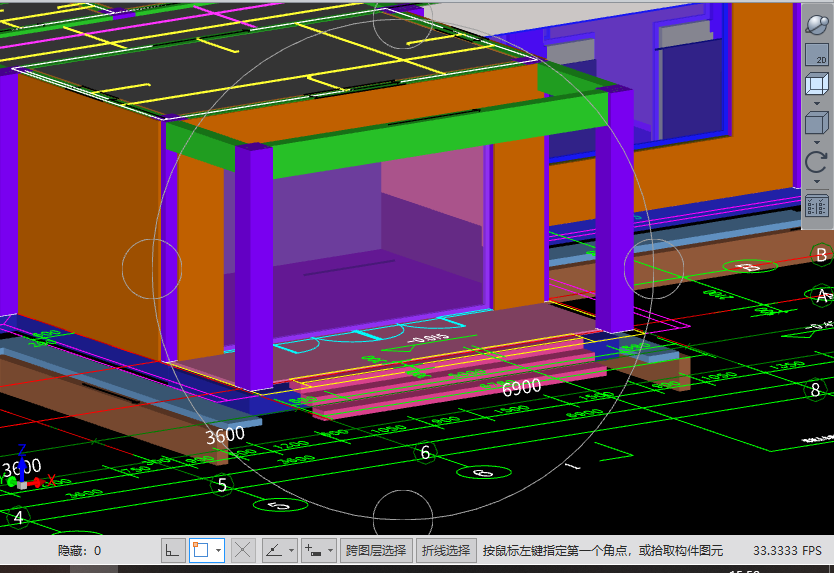Toggle the rectangle selection snap icon
834x573 pixels.
(x=201, y=550)
